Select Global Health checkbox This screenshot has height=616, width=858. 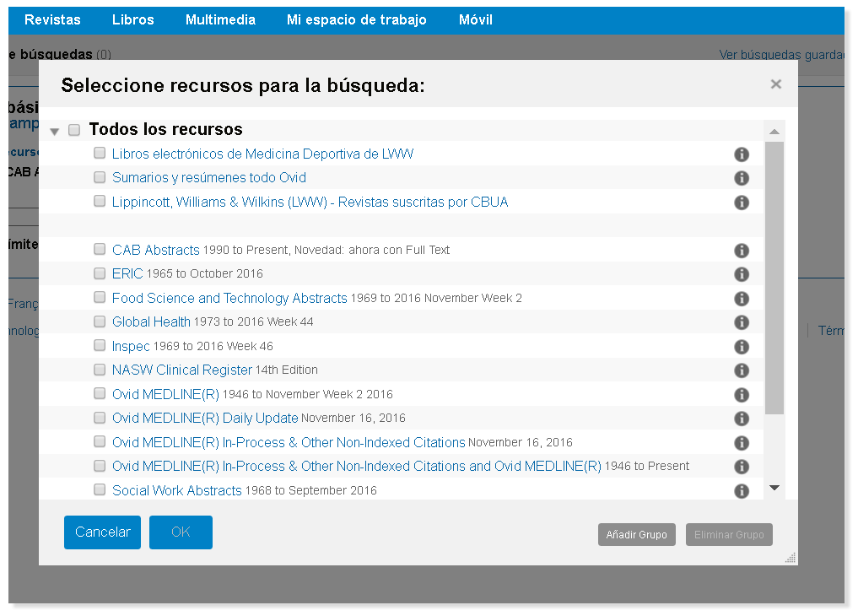[x=100, y=322]
